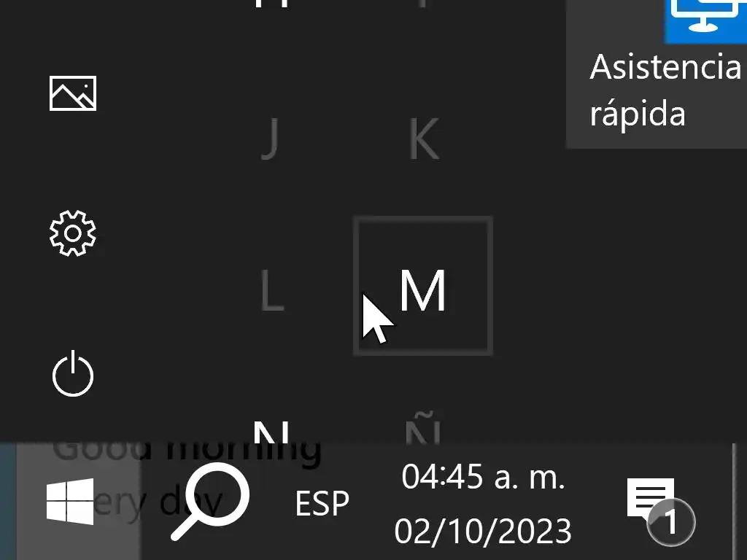Image resolution: width=747 pixels, height=560 pixels.
Task: Open the Asistencia rápida tile label
Action: [665, 90]
